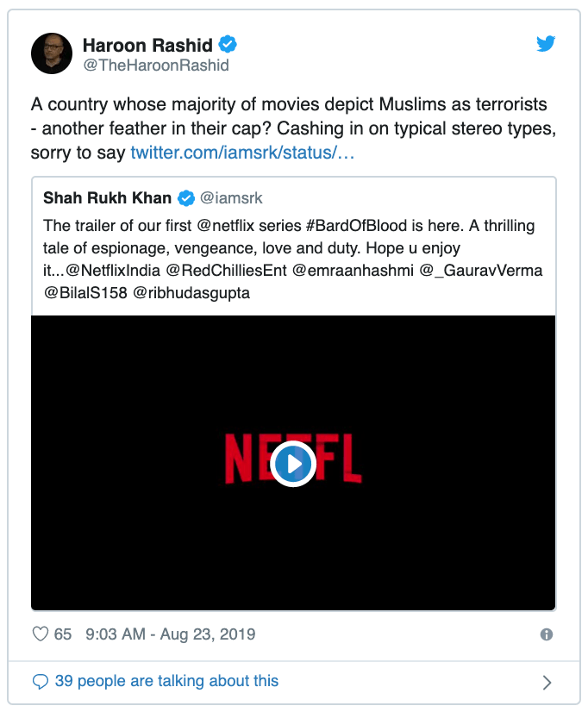The width and height of the screenshot is (588, 712).
Task: Open the tweet info icon
Action: [x=547, y=634]
